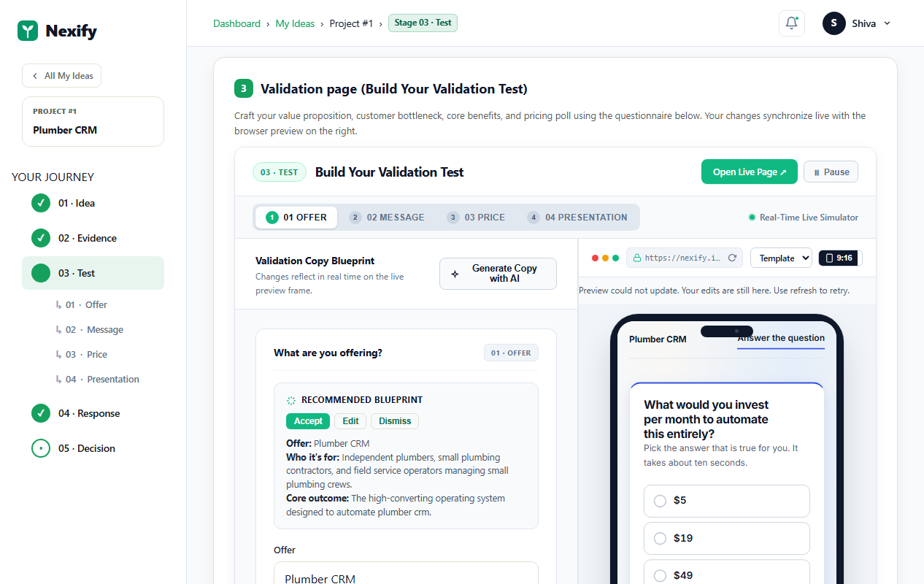
Task: Click the Real-Time Live Simulator indicator
Action: pos(803,217)
